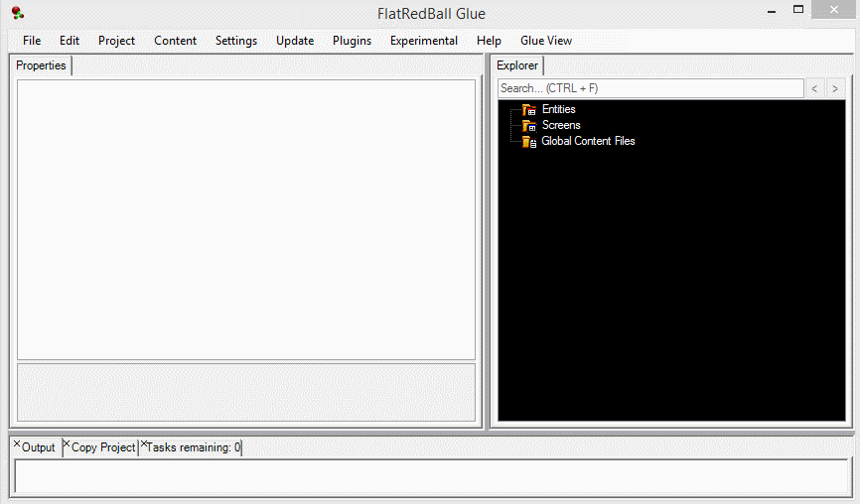Click inside the Output text area
Screen dimensions: 860x504
[432, 476]
